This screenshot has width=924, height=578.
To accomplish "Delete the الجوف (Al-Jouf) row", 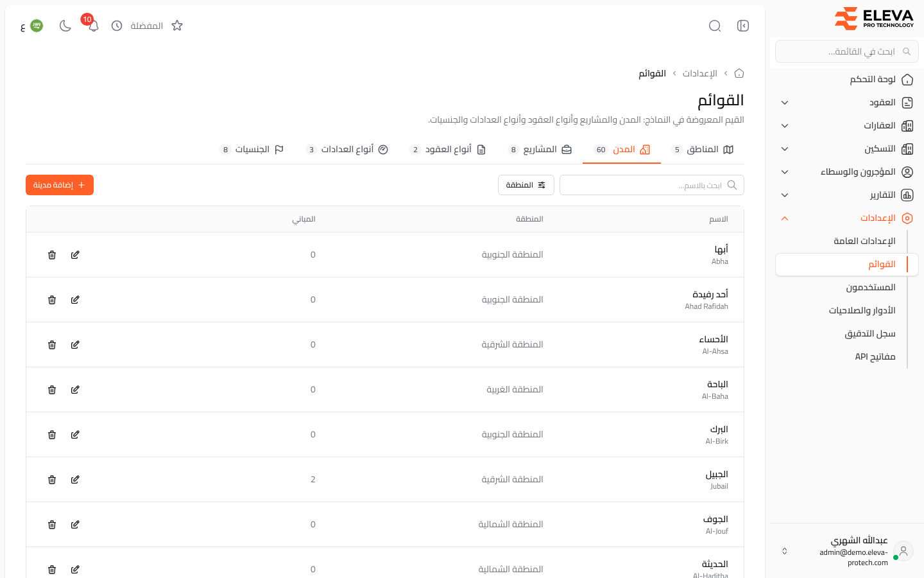I will (52, 525).
